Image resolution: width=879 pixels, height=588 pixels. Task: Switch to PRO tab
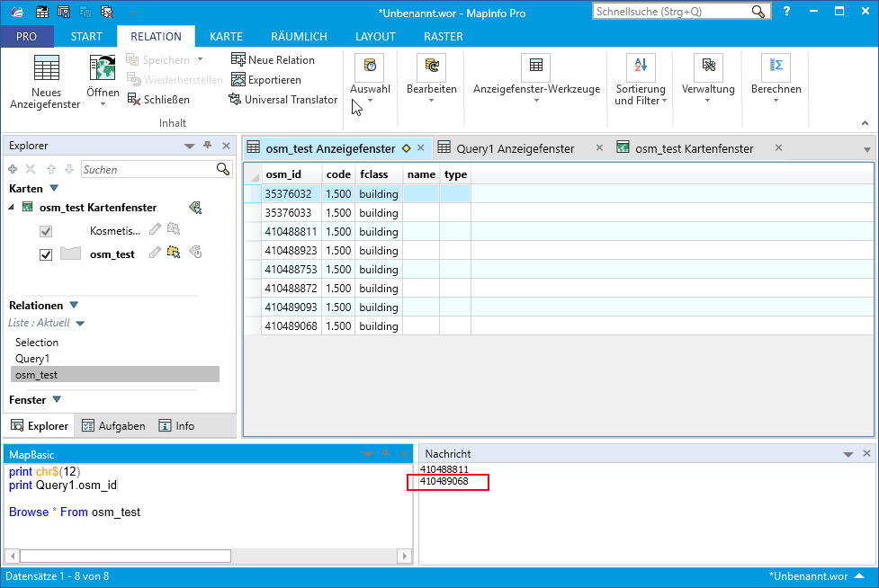pyautogui.click(x=26, y=36)
